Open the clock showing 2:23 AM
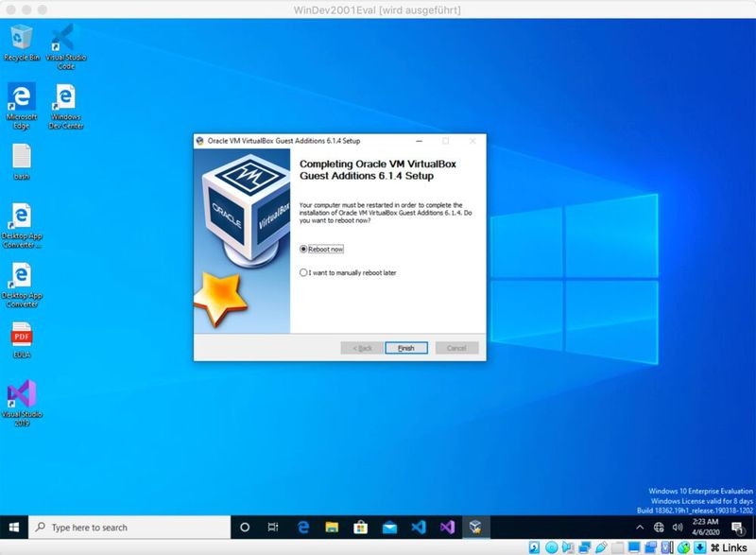This screenshot has width=756, height=555. pos(705,527)
